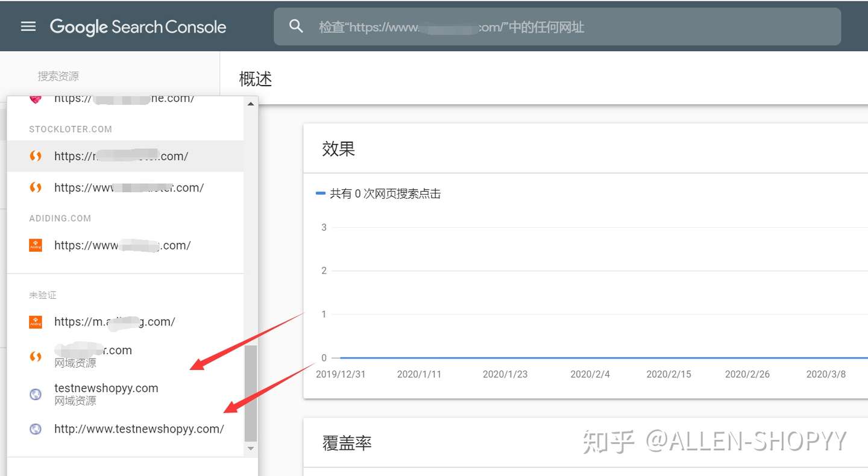The width and height of the screenshot is (868, 476).
Task: Click the search magnifier icon
Action: coord(296,26)
